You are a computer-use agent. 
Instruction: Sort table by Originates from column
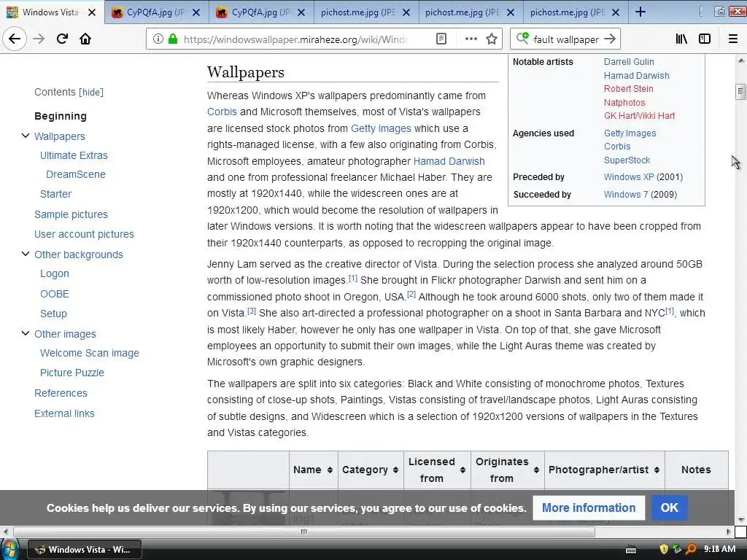[508, 470]
